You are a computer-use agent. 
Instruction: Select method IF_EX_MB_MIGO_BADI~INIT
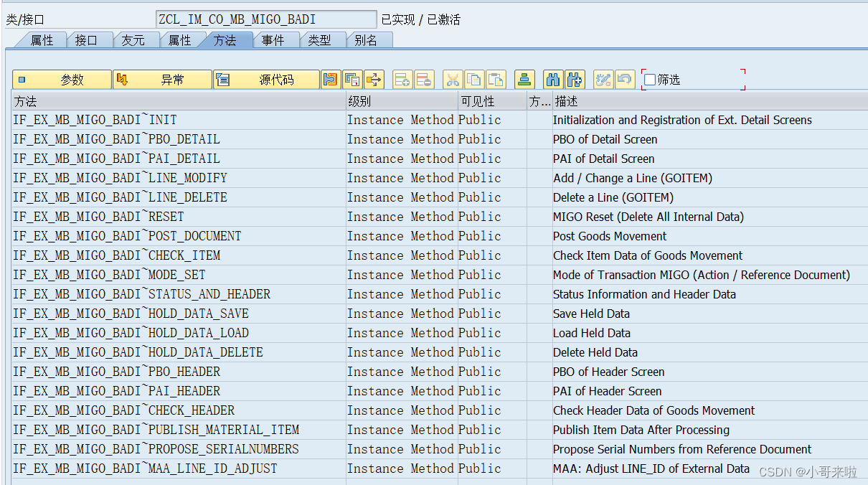click(x=95, y=120)
